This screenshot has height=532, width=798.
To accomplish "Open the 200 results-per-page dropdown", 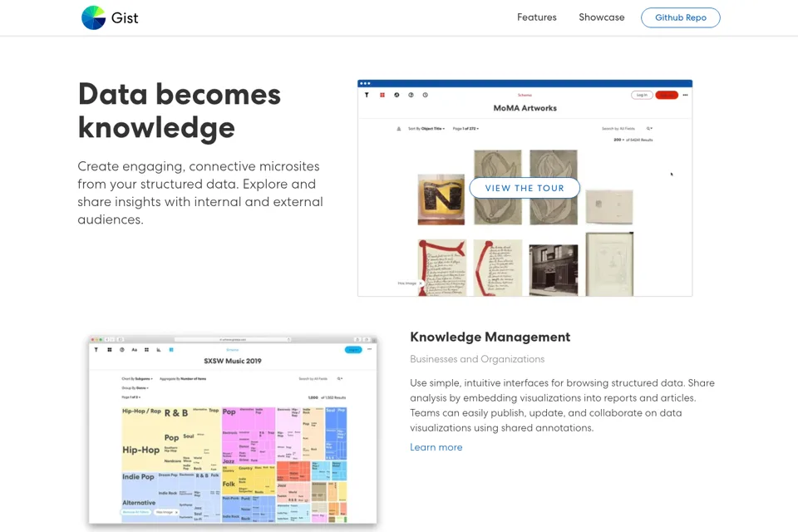I will [618, 140].
